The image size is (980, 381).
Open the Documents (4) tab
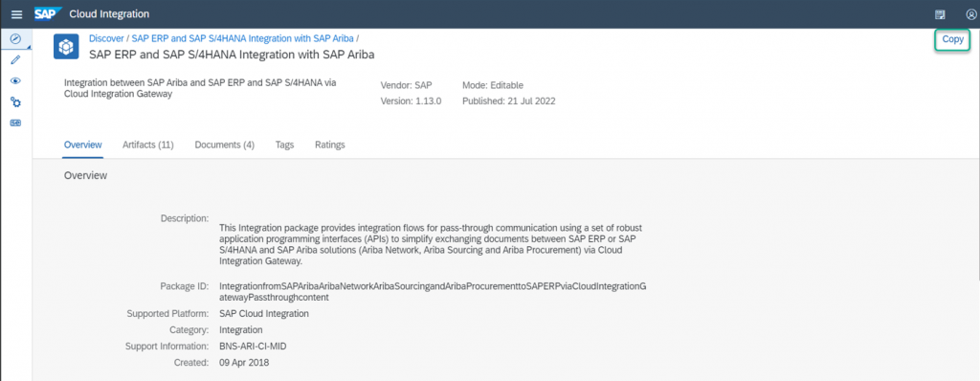pos(224,145)
